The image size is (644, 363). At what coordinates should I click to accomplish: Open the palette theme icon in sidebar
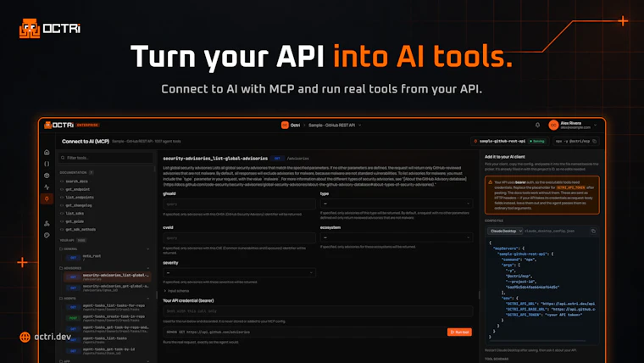[47, 235]
